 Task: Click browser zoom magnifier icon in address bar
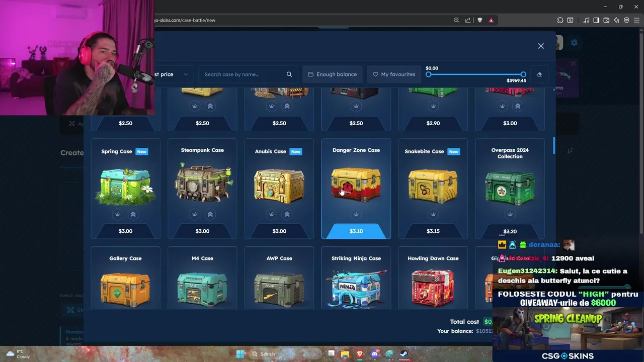(456, 20)
